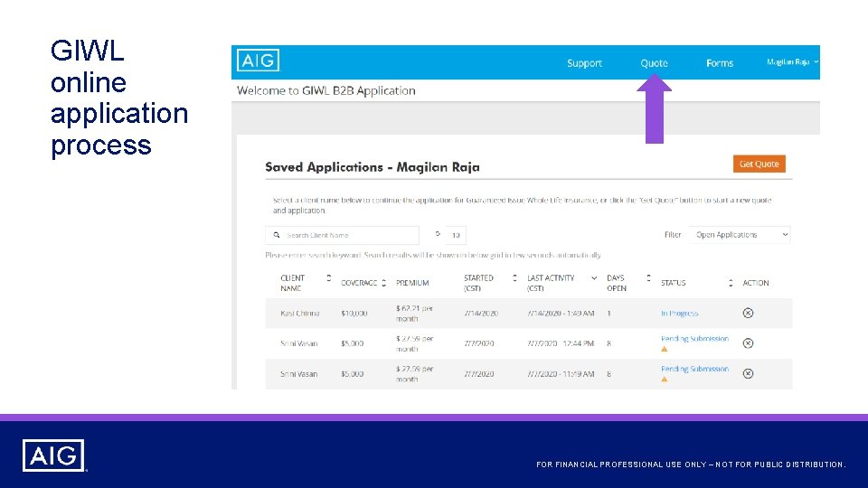Click the orange Get Quote button
Image resolution: width=868 pixels, height=488 pixels.
click(x=759, y=164)
